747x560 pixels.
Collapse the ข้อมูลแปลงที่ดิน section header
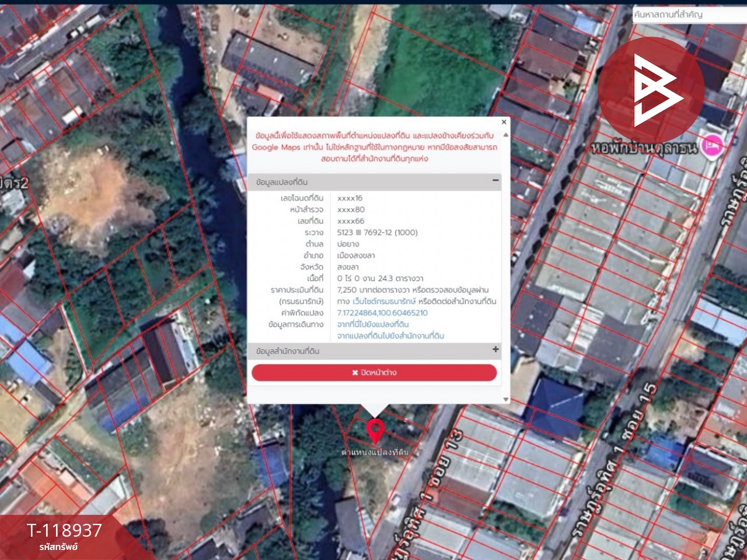pyautogui.click(x=373, y=182)
